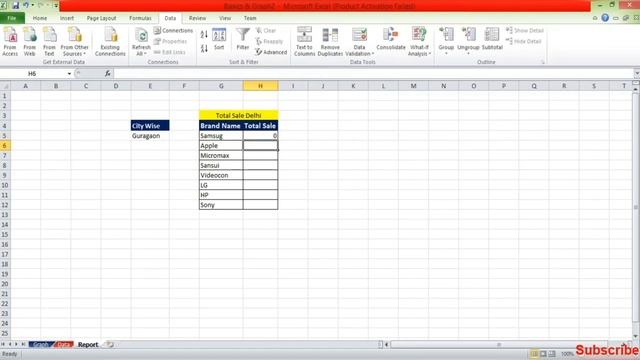The height and width of the screenshot is (360, 640).
Task: Open Outline dialog launcher
Action: click(x=543, y=62)
